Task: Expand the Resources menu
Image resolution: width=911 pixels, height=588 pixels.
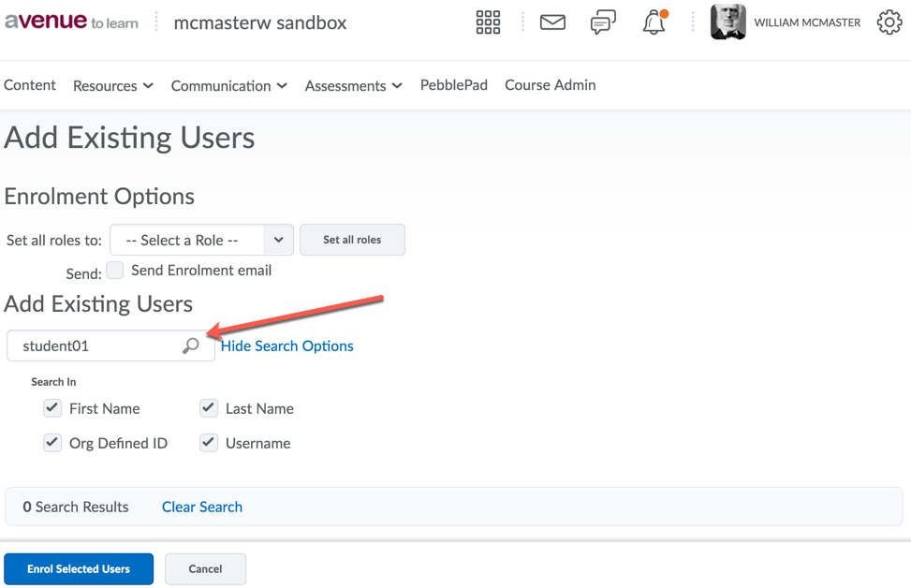Action: pos(112,85)
